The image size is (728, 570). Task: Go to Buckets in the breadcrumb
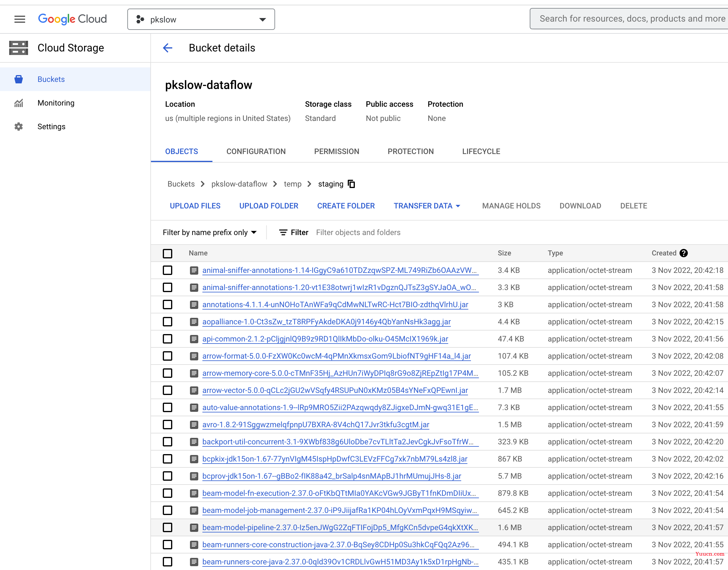(181, 184)
